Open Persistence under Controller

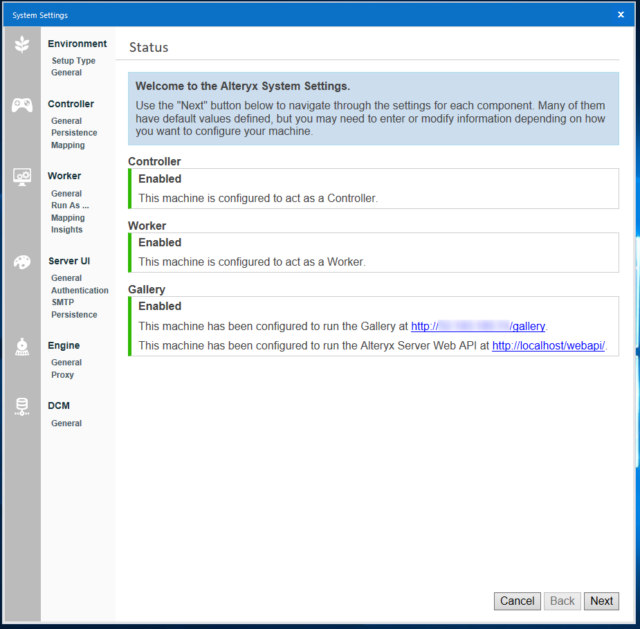click(x=74, y=133)
